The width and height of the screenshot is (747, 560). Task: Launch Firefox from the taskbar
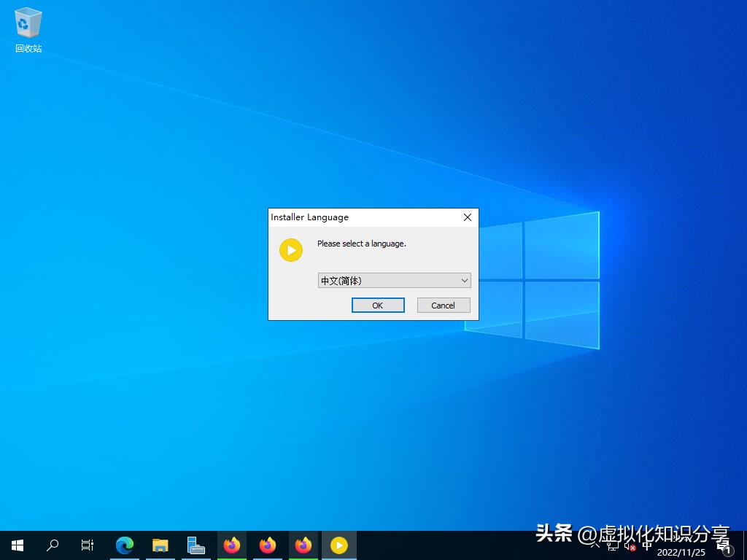pos(231,545)
